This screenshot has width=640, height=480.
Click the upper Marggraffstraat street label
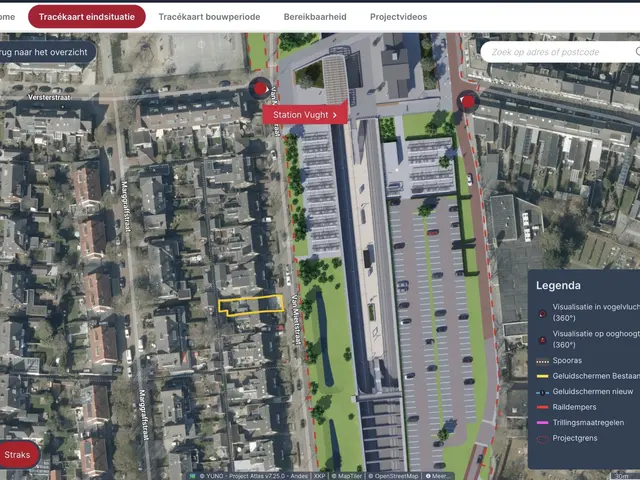coord(125,207)
